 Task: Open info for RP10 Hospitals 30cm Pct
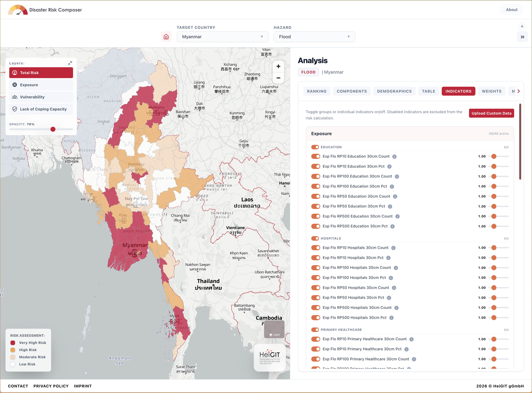coord(388,258)
